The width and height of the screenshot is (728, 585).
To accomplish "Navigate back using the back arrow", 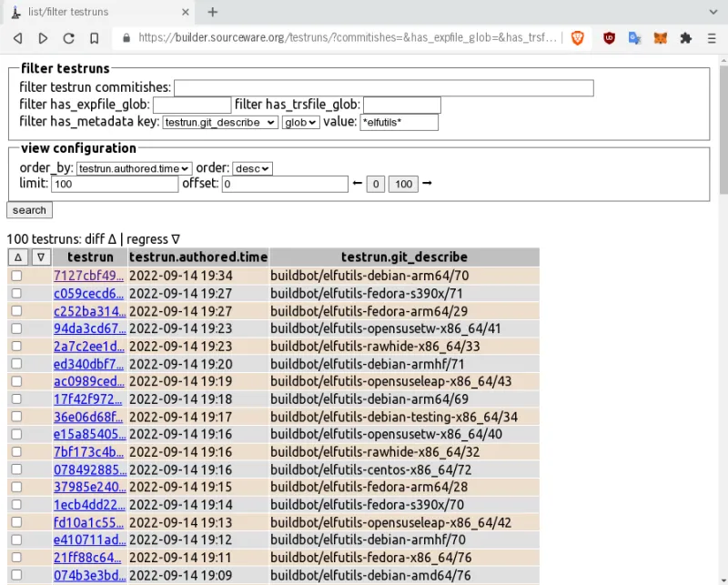I will (x=17, y=38).
